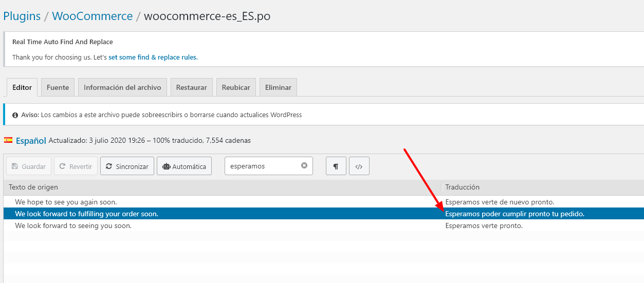Viewport: 644px width, 283px height.
Task: Open 'set some find & replace rules' link
Action: pyautogui.click(x=153, y=57)
